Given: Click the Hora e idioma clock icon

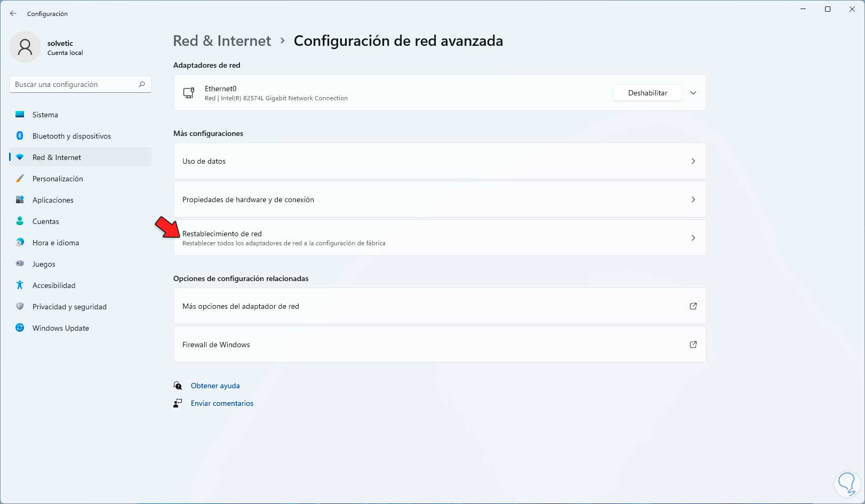Looking at the screenshot, I should 20,243.
